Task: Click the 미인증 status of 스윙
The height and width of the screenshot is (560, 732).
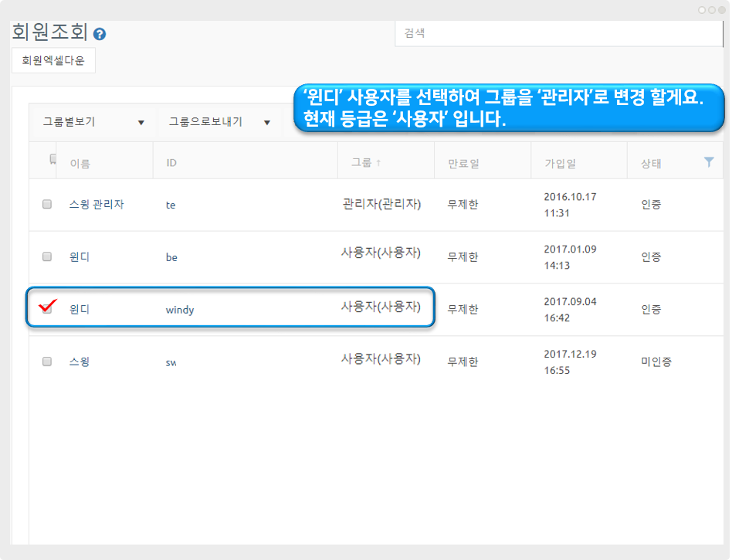Action: [x=656, y=361]
